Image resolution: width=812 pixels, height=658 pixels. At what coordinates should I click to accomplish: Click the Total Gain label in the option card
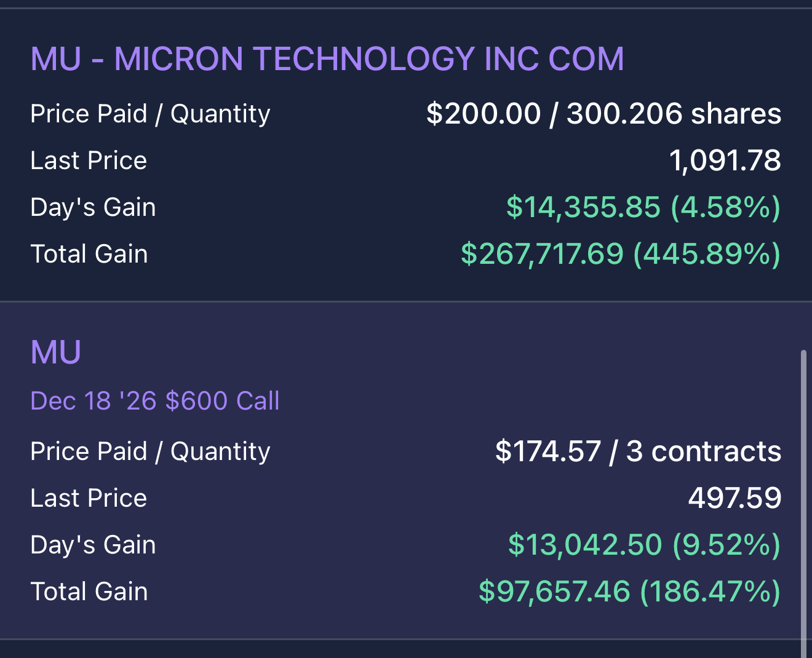point(89,592)
